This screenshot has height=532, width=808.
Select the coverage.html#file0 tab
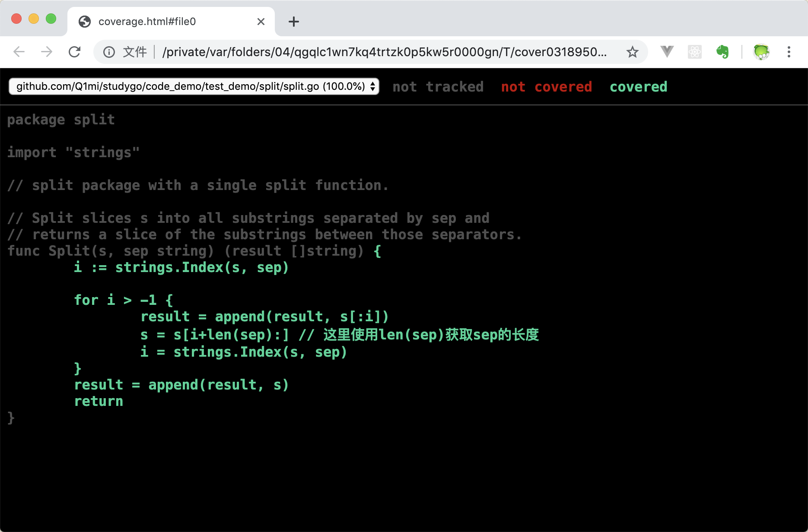click(x=147, y=22)
